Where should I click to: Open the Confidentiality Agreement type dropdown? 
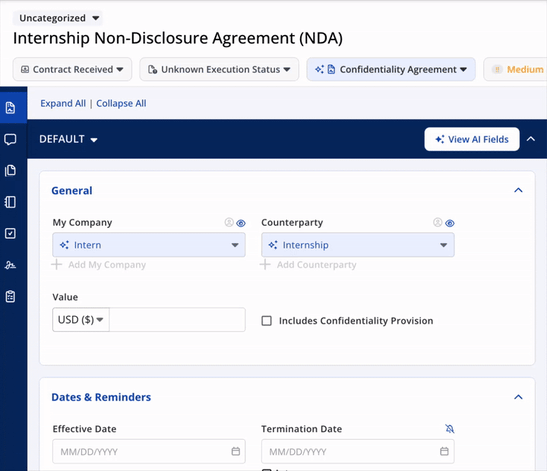point(391,69)
